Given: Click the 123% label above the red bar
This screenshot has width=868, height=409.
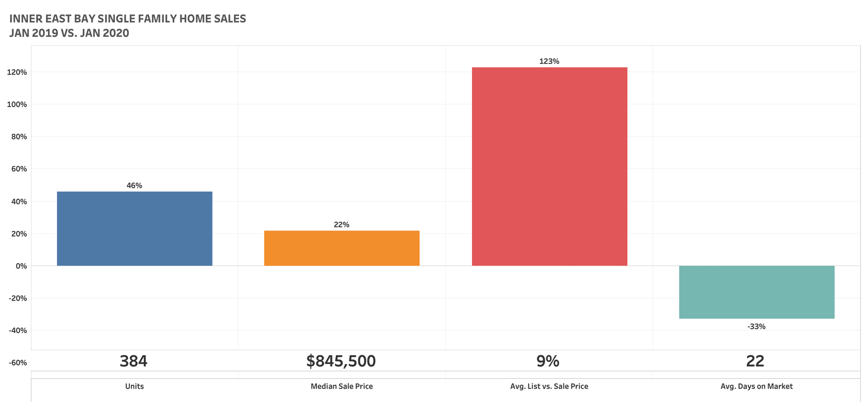Looking at the screenshot, I should [x=549, y=61].
